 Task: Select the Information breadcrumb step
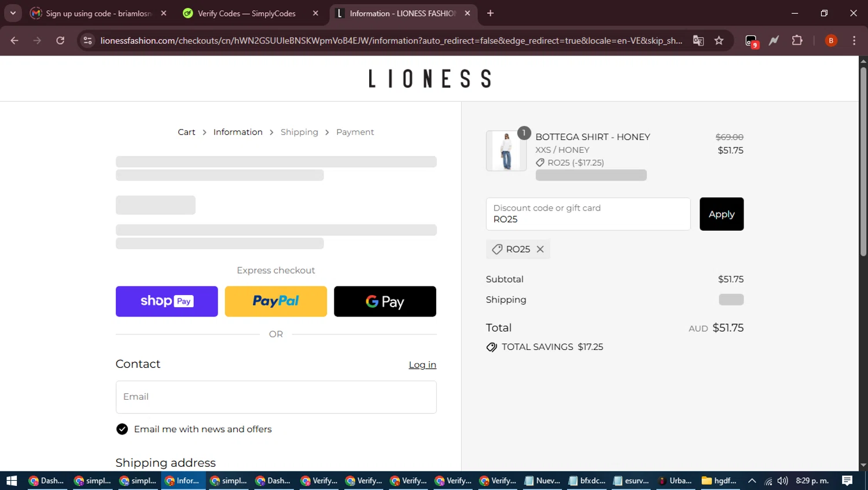tap(238, 132)
